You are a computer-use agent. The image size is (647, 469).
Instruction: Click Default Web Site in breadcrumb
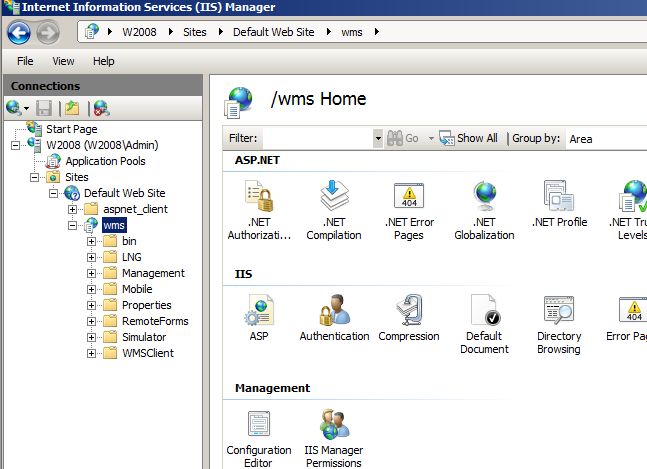[274, 32]
